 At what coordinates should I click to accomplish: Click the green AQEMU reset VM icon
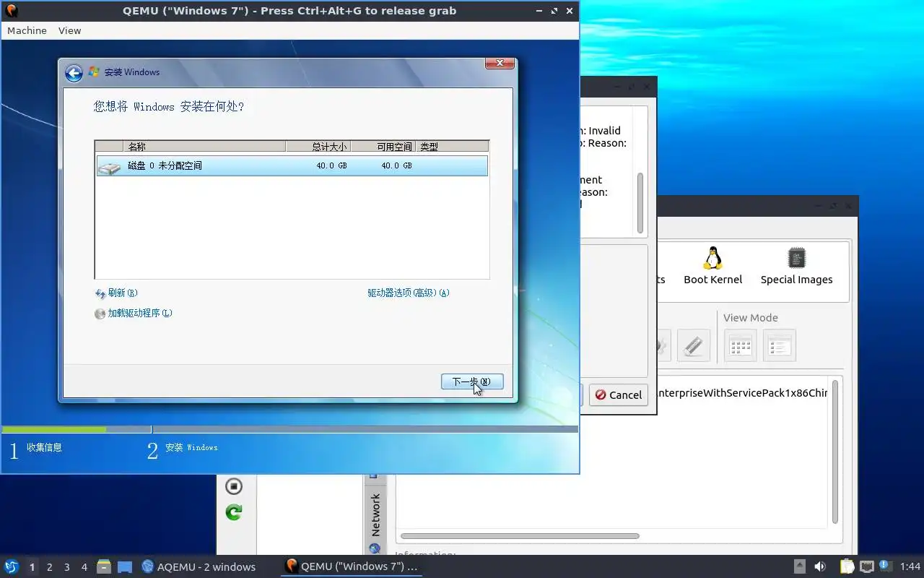click(233, 512)
